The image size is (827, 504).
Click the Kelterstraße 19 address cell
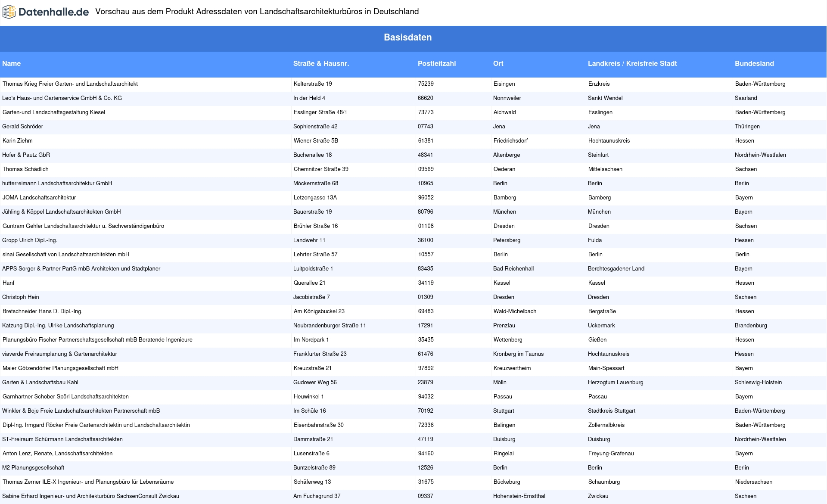coord(313,84)
